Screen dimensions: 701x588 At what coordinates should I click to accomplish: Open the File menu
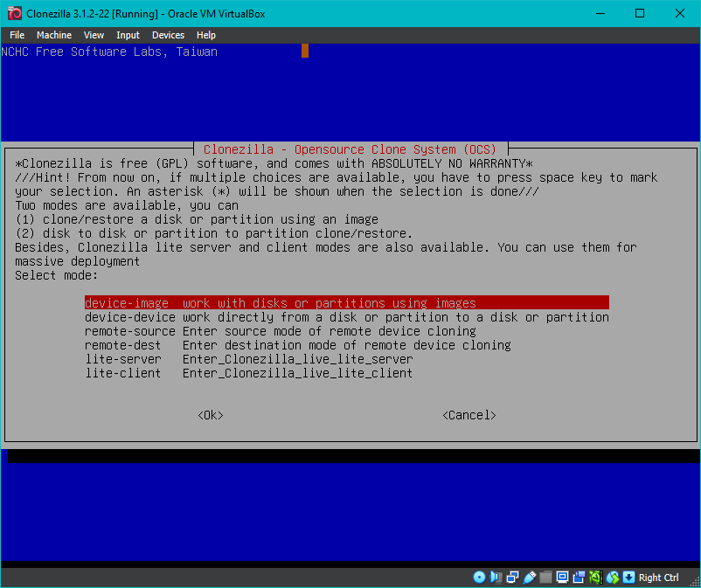coord(17,35)
